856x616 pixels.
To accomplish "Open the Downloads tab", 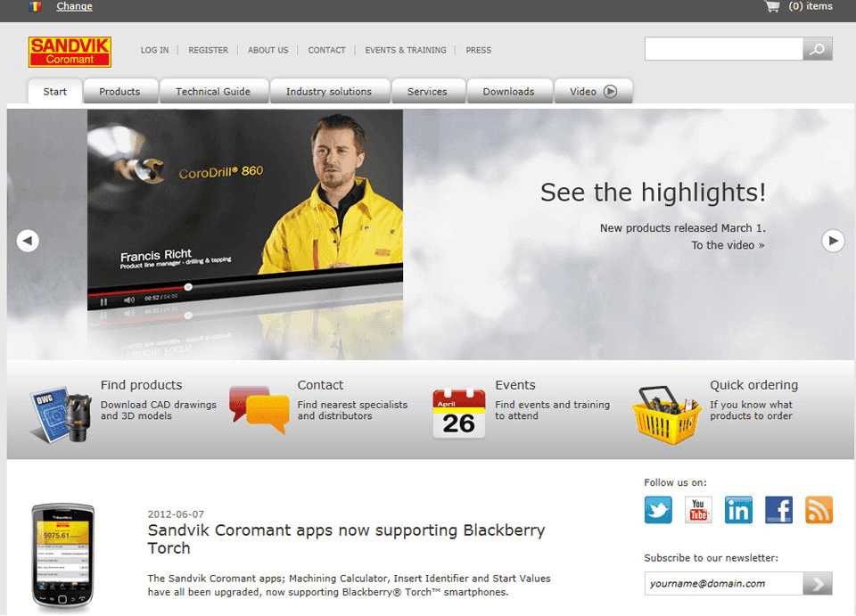I will tap(508, 92).
